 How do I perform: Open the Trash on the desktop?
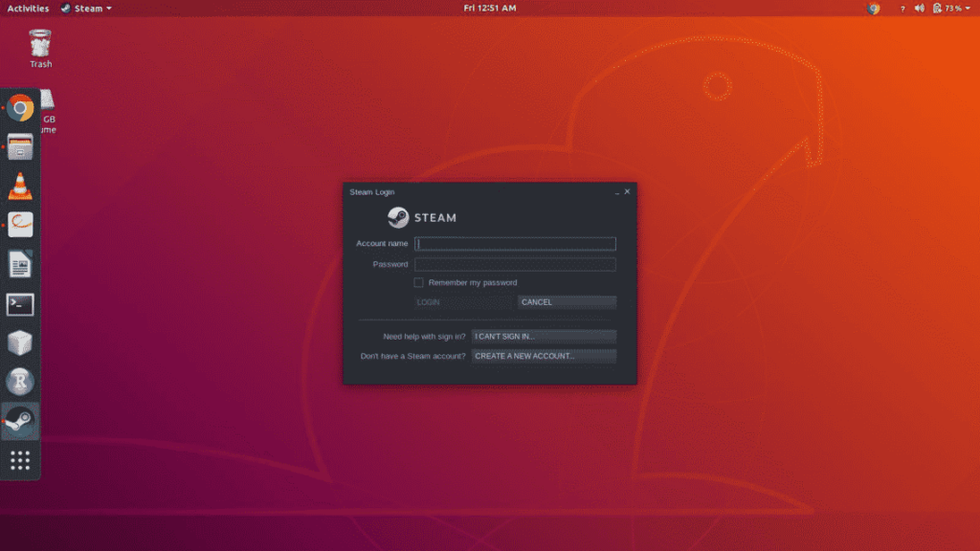coord(38,44)
